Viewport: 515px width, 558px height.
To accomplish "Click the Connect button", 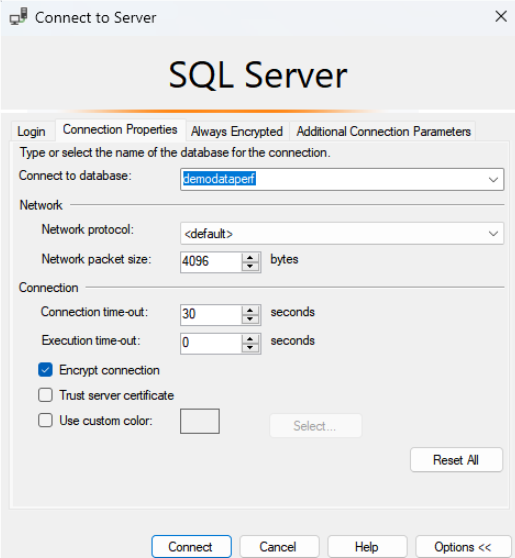I will [191, 547].
